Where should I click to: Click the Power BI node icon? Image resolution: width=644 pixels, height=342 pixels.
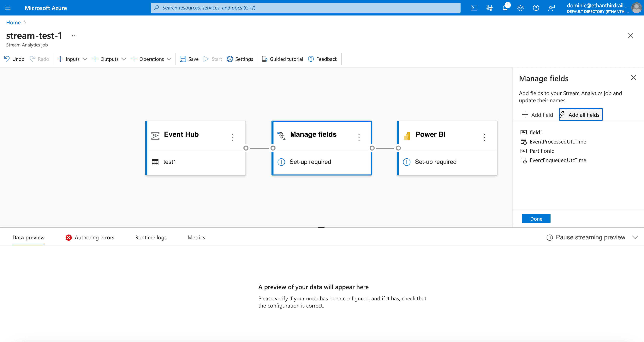(407, 135)
